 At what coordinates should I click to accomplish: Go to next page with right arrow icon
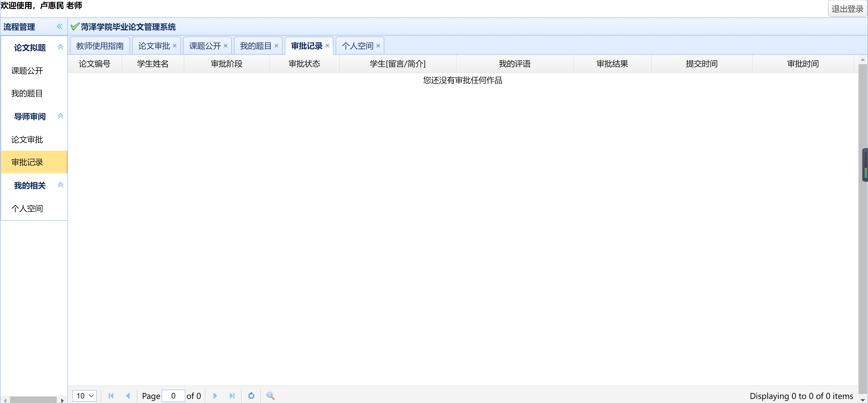(x=215, y=396)
